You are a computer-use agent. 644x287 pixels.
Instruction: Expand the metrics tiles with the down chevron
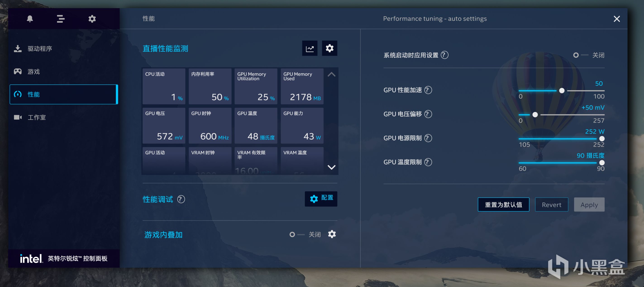331,167
